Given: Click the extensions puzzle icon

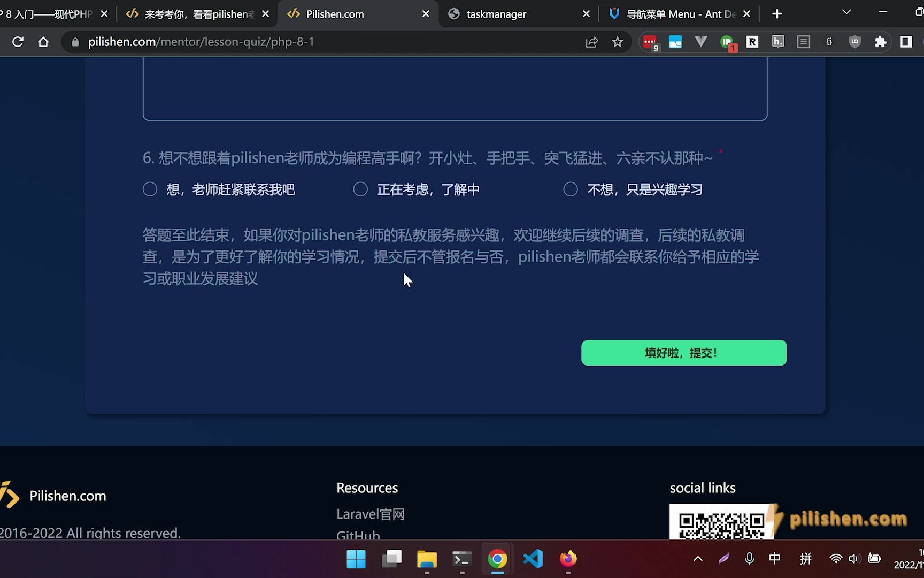Looking at the screenshot, I should 880,42.
